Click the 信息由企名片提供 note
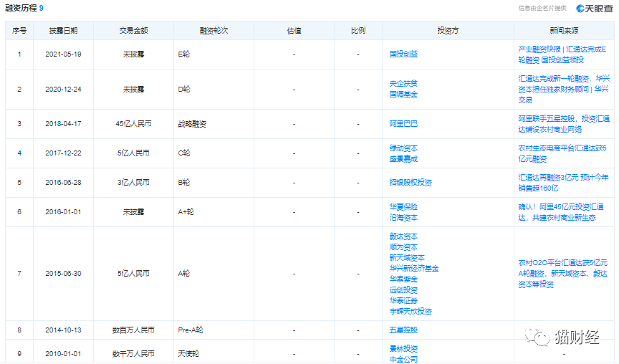The height and width of the screenshot is (364, 619). 542,9
